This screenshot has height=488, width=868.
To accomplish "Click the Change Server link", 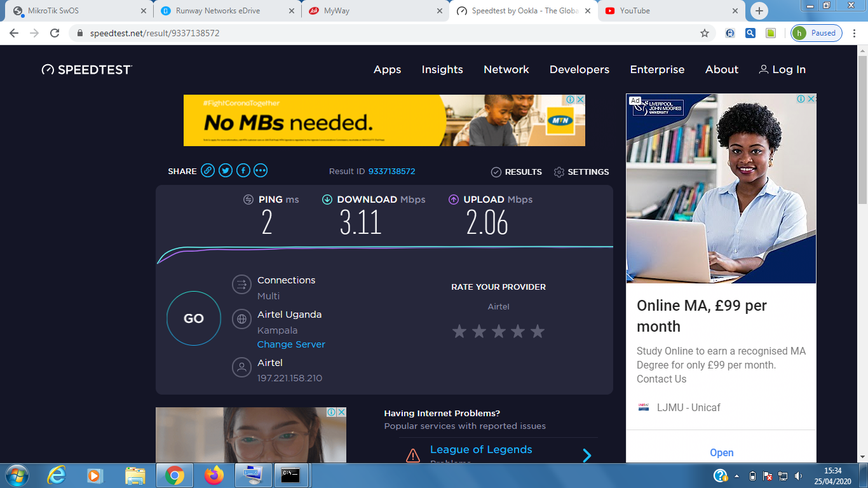I will point(291,344).
